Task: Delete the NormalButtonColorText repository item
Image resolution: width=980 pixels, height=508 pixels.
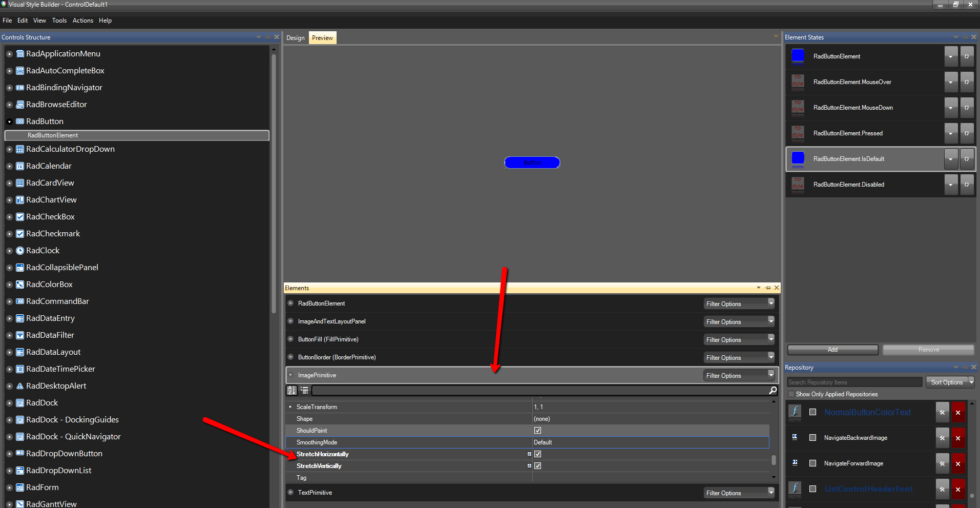Action: [958, 412]
